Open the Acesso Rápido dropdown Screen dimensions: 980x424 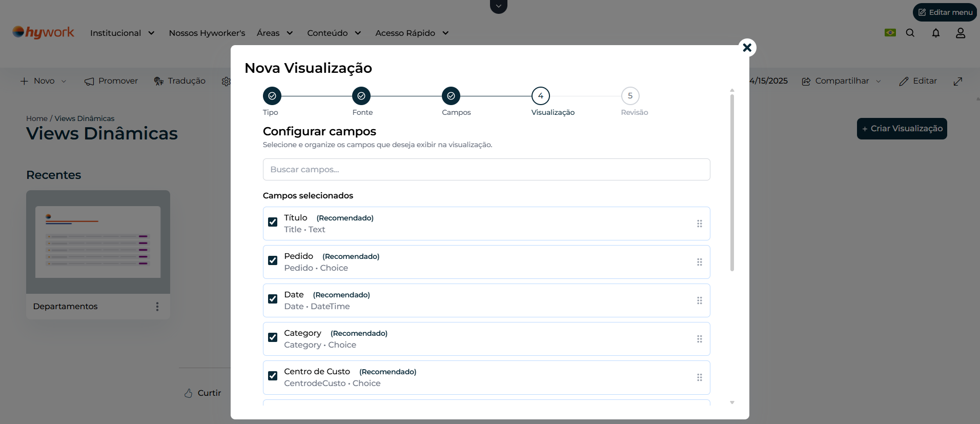(x=412, y=33)
